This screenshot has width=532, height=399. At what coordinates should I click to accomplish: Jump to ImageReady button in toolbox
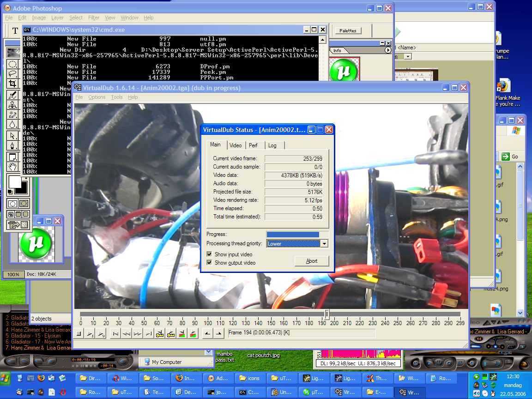click(18, 224)
